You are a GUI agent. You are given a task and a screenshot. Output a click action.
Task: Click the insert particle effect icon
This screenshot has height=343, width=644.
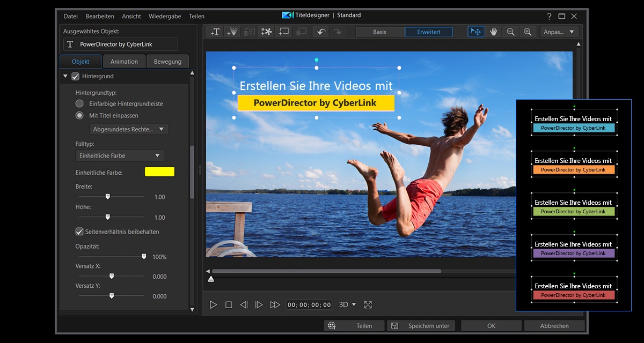point(232,32)
